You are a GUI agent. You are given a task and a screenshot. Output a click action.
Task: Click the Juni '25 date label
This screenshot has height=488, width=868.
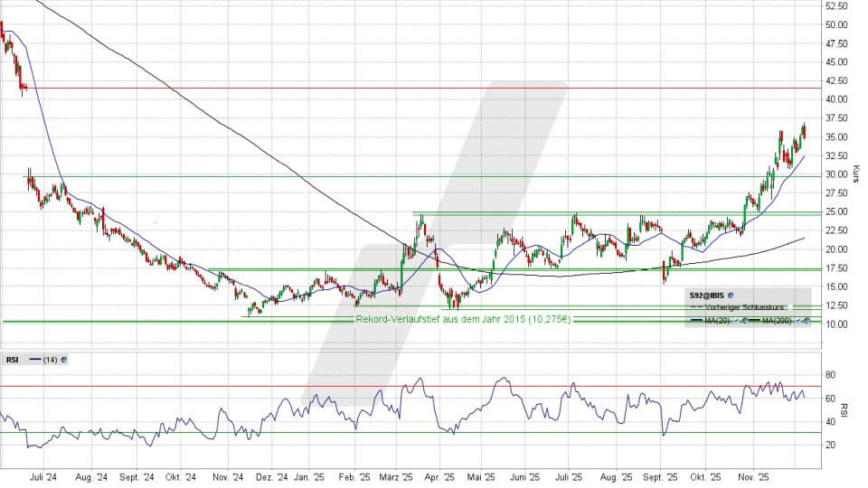(524, 477)
